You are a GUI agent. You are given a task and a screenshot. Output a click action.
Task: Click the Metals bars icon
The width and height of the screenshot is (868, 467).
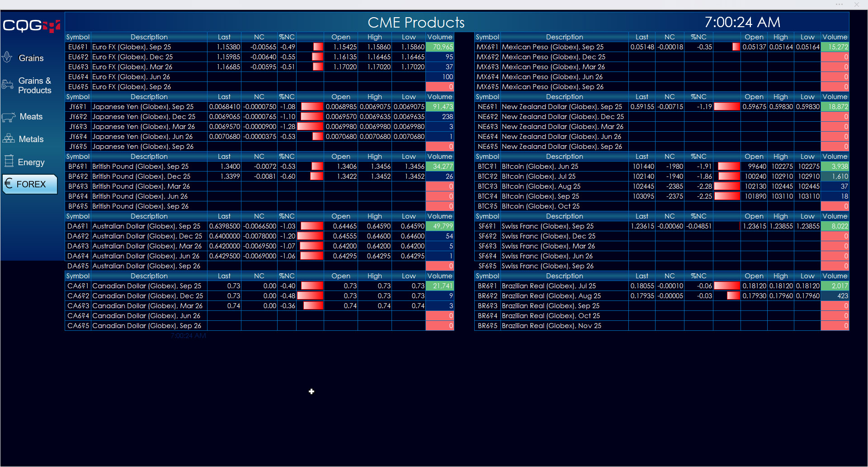pos(9,139)
